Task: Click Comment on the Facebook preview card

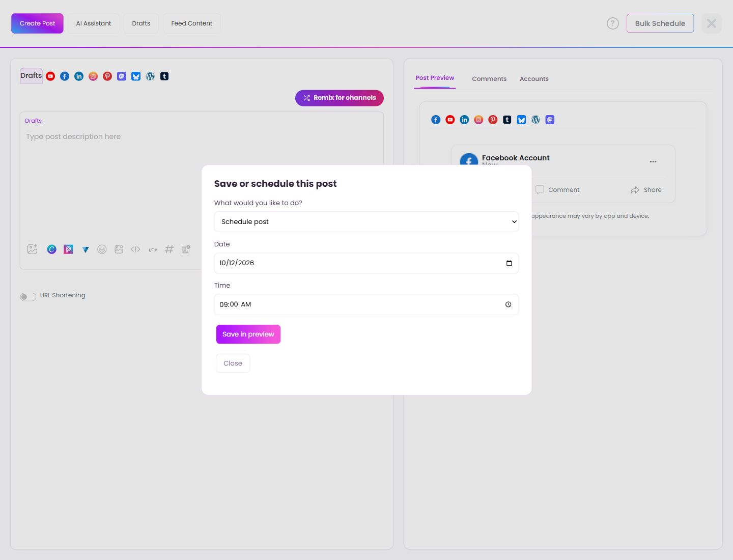Action: coord(557,190)
